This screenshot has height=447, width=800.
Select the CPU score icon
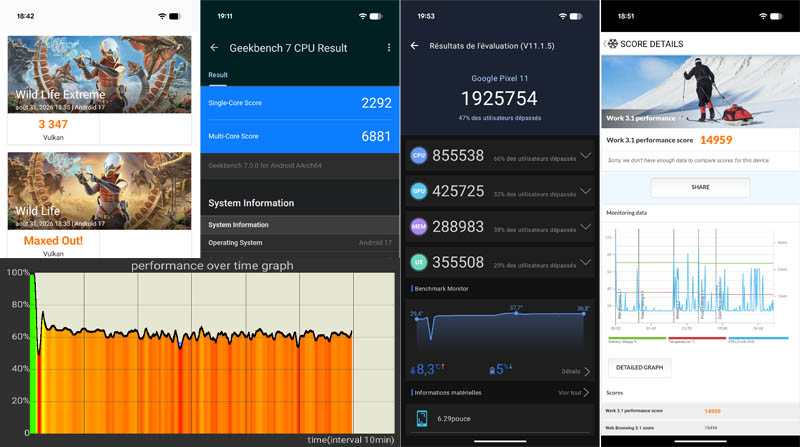pos(419,156)
